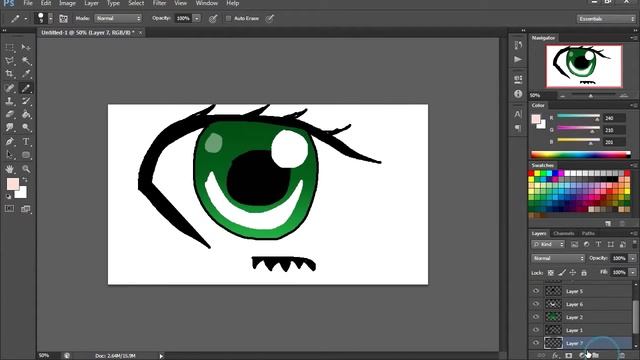Screen dimensions: 640x360
Task: Open the pencil Mode dropdown
Action: pyautogui.click(x=118, y=18)
